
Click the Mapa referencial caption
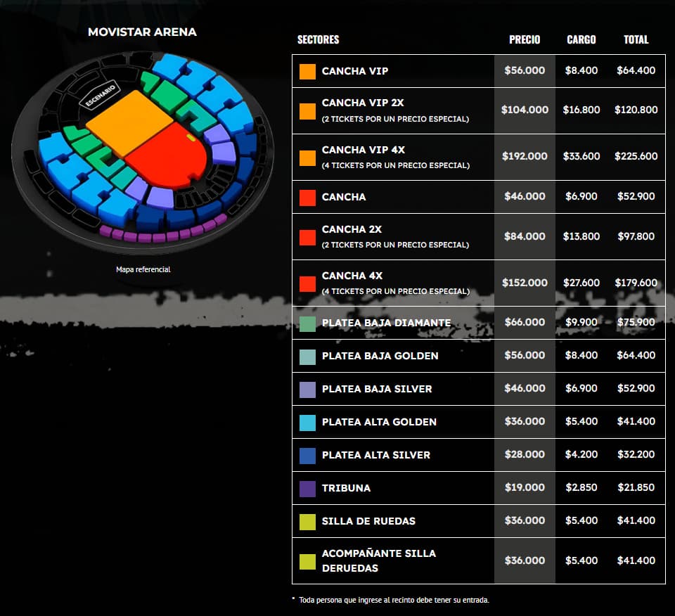coord(143,269)
